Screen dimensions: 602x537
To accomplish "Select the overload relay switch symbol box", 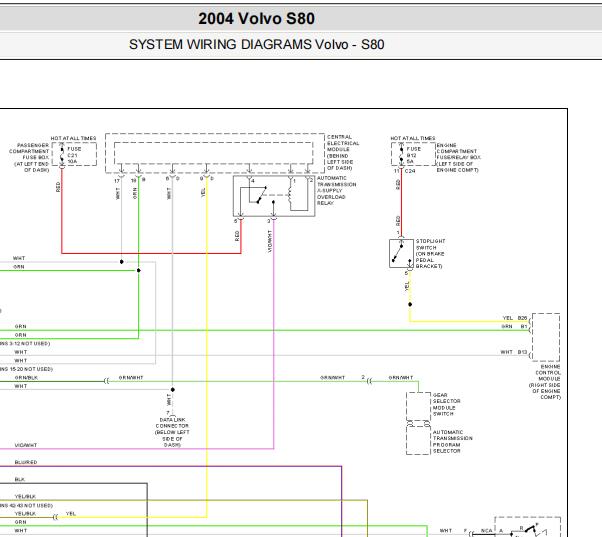I will tap(274, 196).
